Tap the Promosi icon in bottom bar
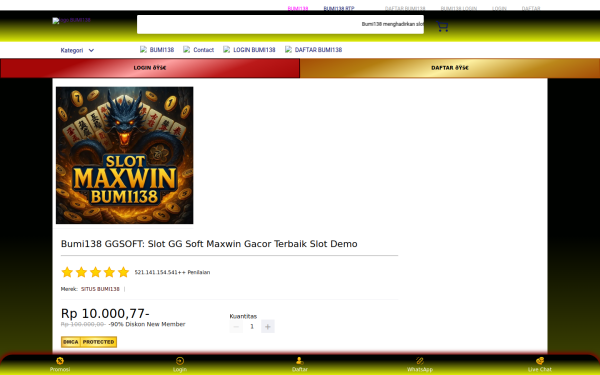This screenshot has width=600, height=375. tap(60, 361)
